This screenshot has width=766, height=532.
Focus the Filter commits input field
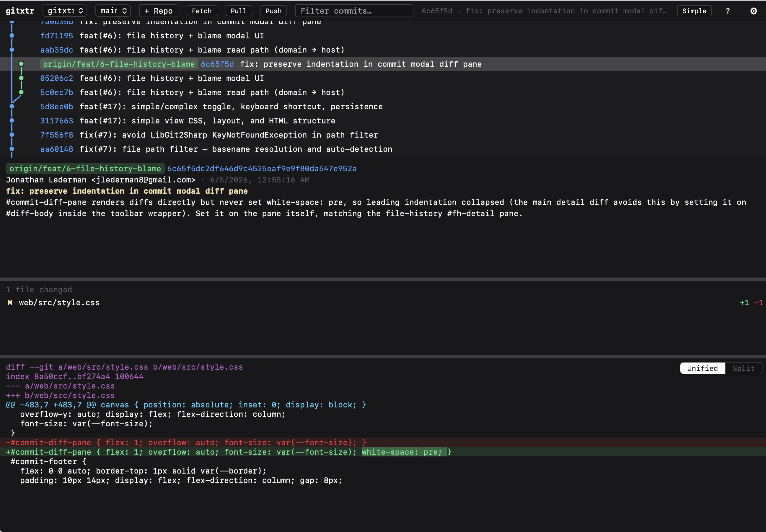(354, 11)
